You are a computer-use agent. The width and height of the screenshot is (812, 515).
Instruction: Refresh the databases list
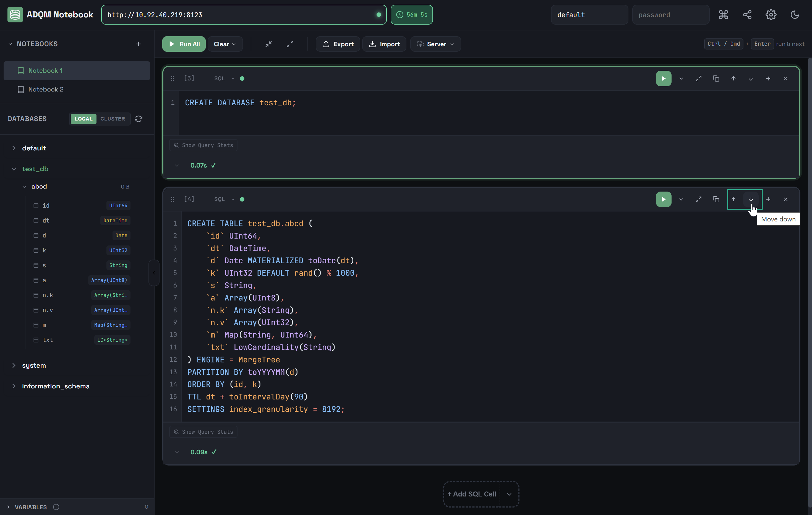[x=139, y=119]
